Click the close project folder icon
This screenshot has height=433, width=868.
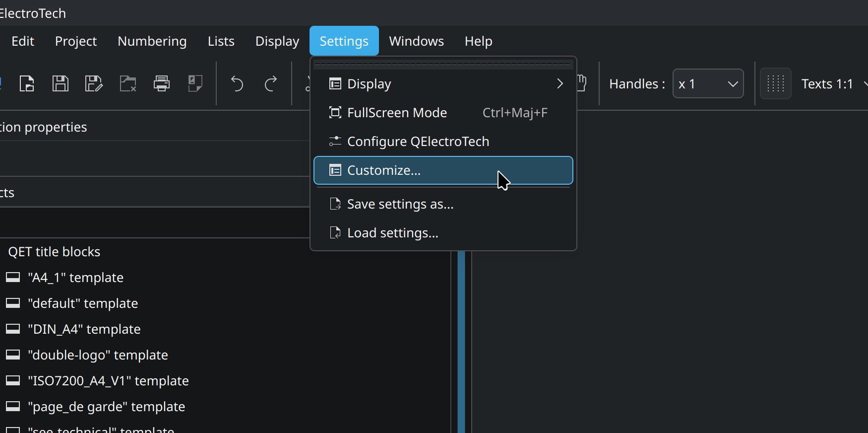click(x=128, y=83)
